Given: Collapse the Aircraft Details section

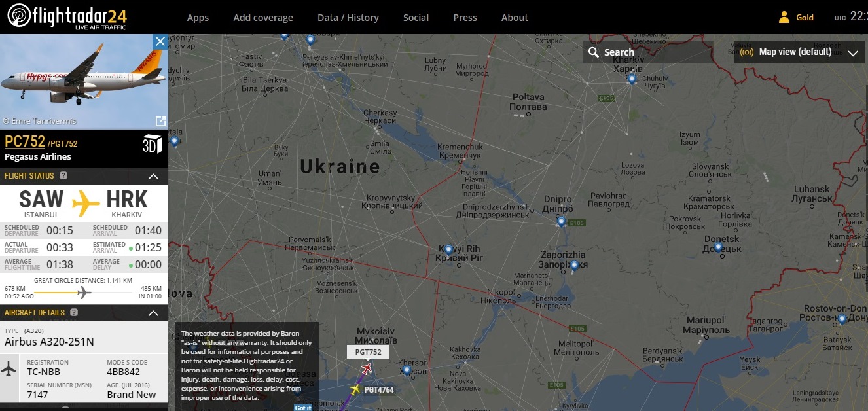Looking at the screenshot, I should tap(154, 313).
